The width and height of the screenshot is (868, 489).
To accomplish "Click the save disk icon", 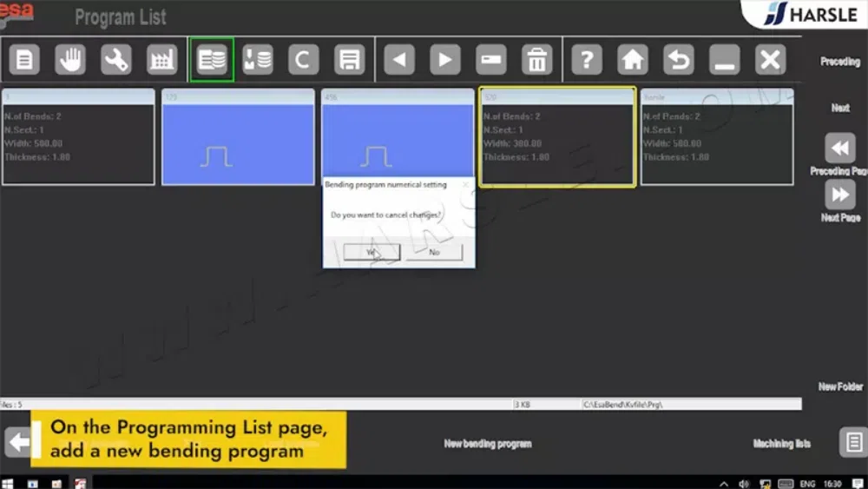I will [x=349, y=59].
